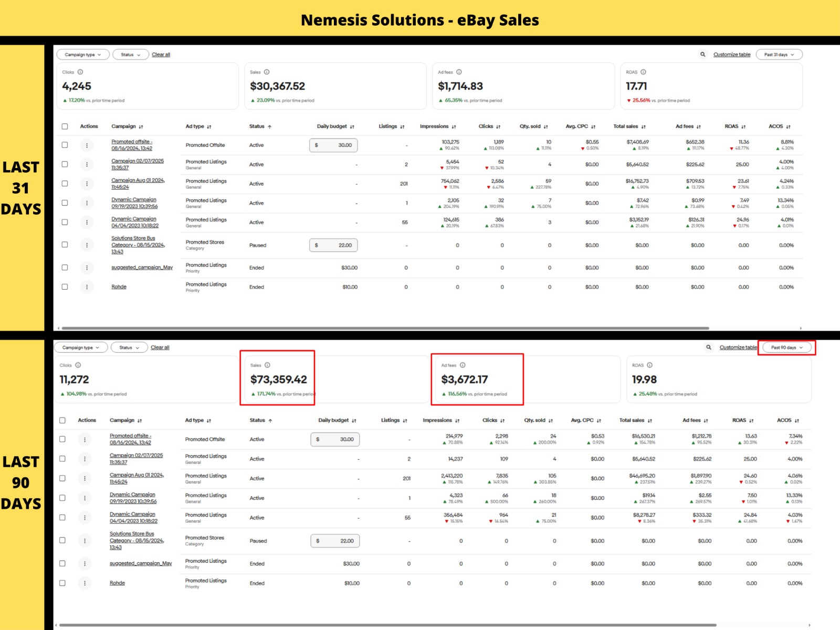Check the suggested_campaign_May row in top table

[65, 268]
